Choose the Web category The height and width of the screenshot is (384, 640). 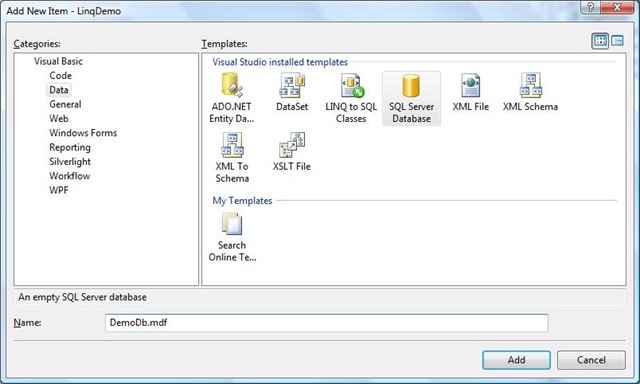pos(59,118)
